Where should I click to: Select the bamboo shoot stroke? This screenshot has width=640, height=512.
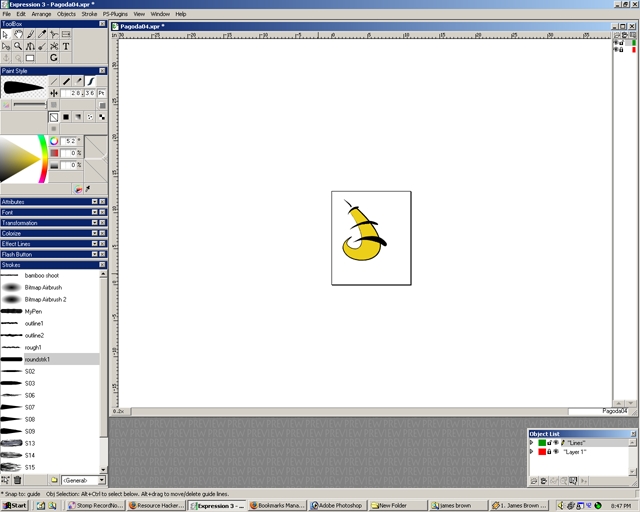[50, 276]
